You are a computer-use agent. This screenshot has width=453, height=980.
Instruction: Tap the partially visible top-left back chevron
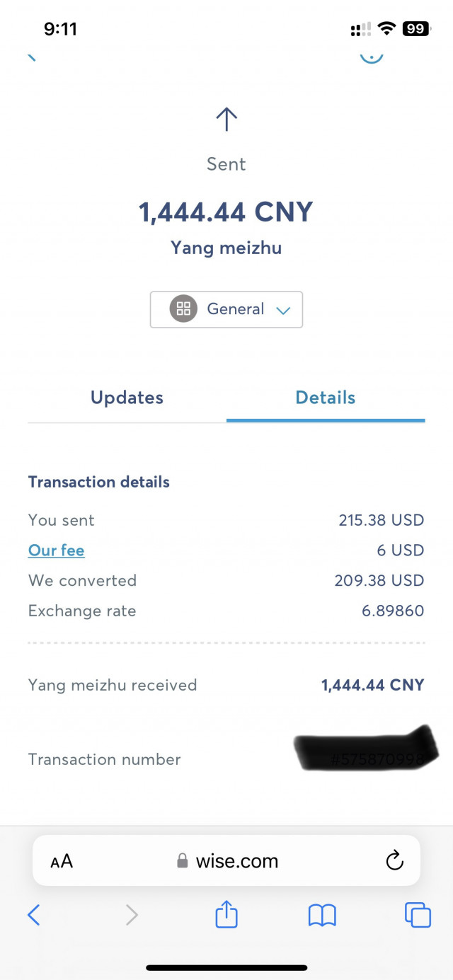tap(31, 57)
